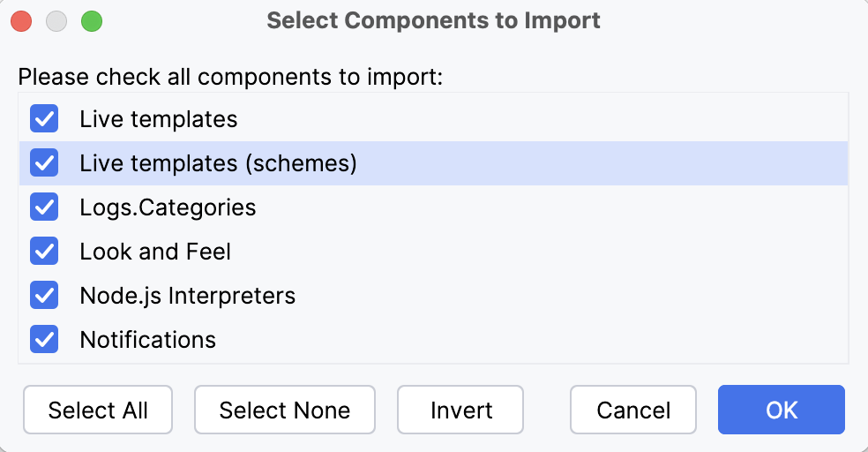Viewport: 868px width, 452px height.
Task: Click the Notifications item text
Action: pyautogui.click(x=147, y=340)
